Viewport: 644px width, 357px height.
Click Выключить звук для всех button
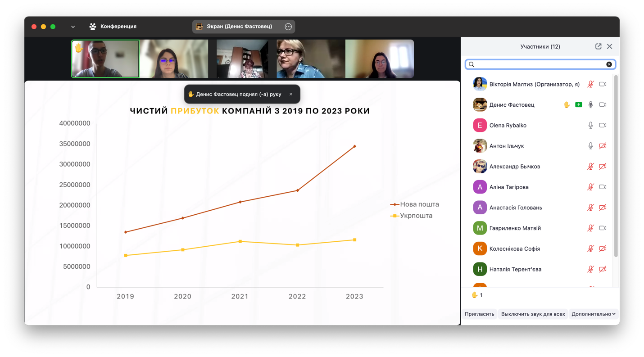pyautogui.click(x=533, y=314)
